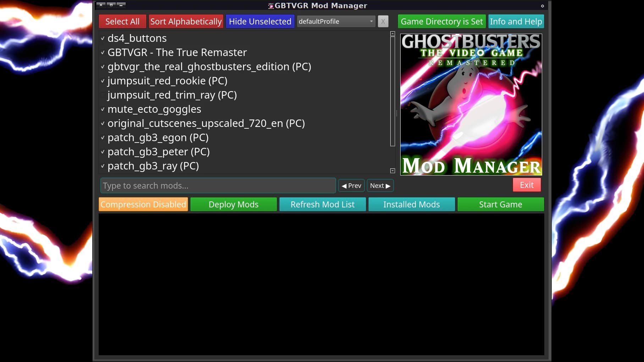Toggle gbtvgr_the_real_ghostbusters_edition (PC) checkbox
This screenshot has height=362, width=644.
pyautogui.click(x=103, y=67)
